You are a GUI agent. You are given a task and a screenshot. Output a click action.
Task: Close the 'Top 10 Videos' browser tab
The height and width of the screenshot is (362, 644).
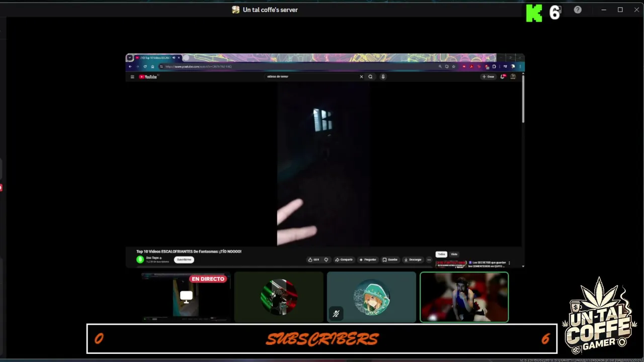click(179, 58)
